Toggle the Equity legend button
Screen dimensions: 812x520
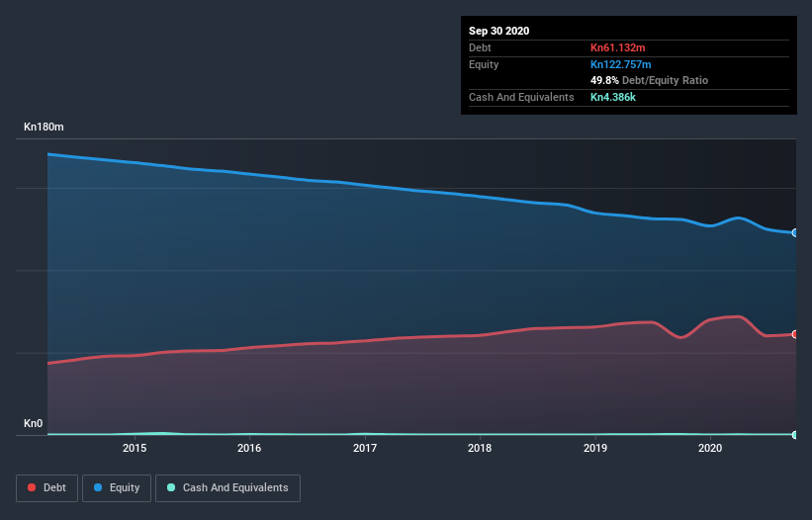point(117,488)
